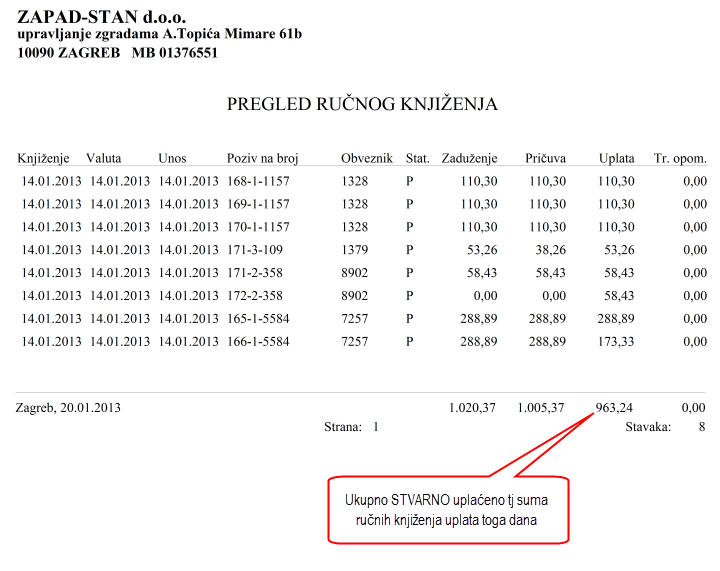Click the Uplata total 963,24
The height and width of the screenshot is (571, 720).
(614, 408)
